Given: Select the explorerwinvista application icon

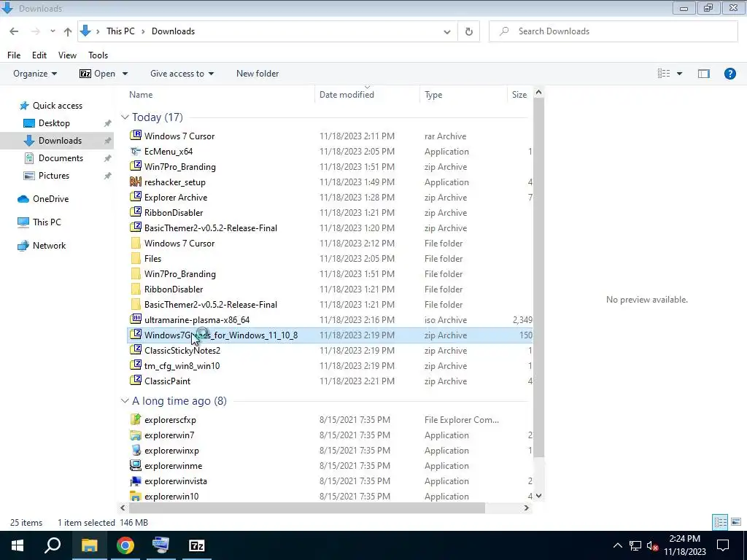Looking at the screenshot, I should pos(136,481).
